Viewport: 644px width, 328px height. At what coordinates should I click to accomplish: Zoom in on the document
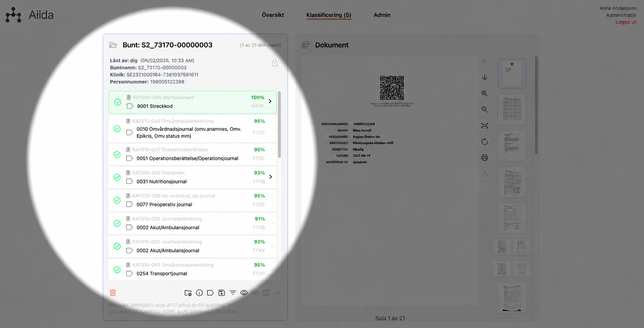[x=484, y=93]
